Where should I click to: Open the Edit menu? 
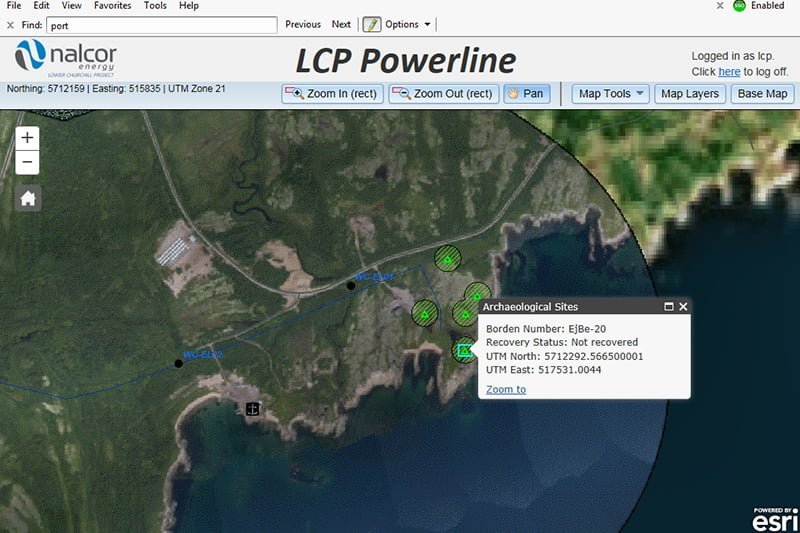click(x=41, y=6)
